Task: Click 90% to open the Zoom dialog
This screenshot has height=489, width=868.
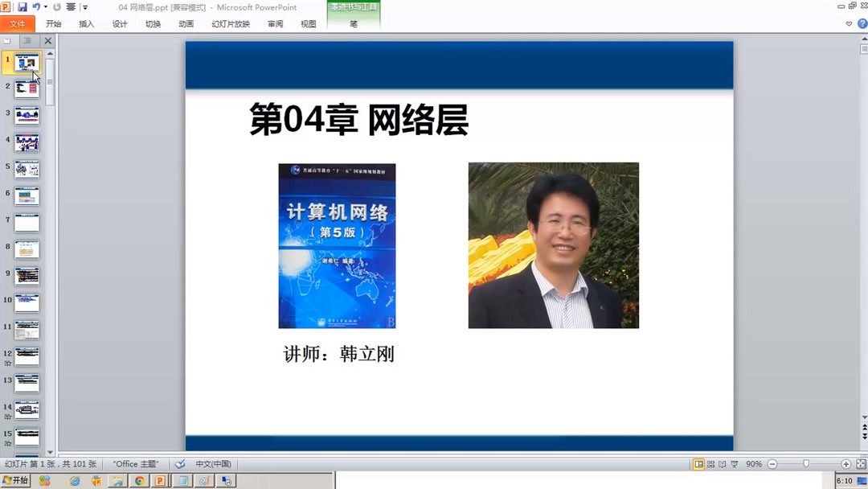Action: [x=754, y=464]
